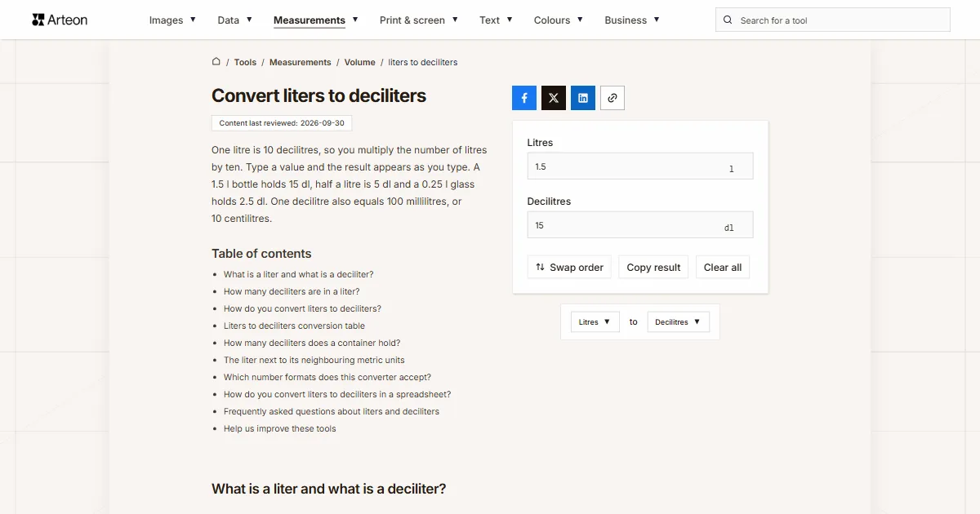Click the Table of contents heading
The image size is (980, 514).
point(261,254)
